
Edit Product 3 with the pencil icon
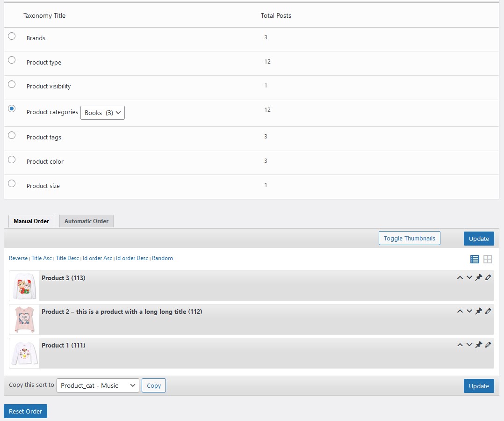pos(488,277)
